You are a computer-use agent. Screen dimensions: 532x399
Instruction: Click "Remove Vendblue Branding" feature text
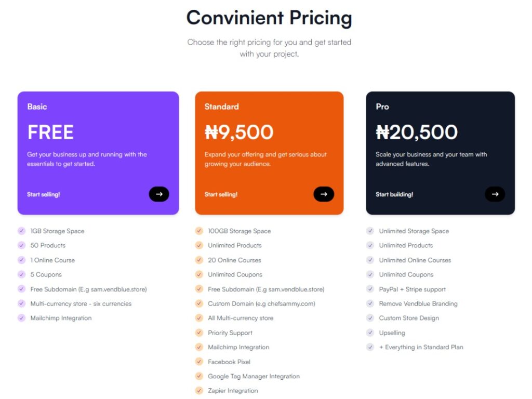pyautogui.click(x=418, y=303)
